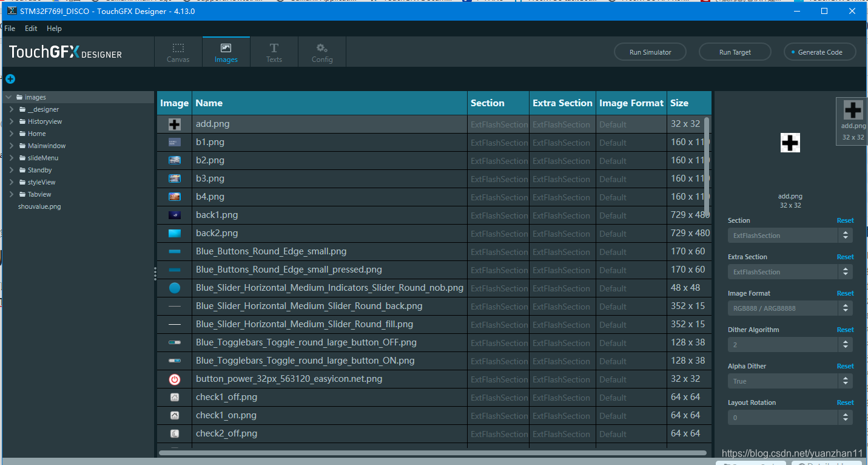Sort by the Size column header
The width and height of the screenshot is (868, 465).
tap(690, 103)
